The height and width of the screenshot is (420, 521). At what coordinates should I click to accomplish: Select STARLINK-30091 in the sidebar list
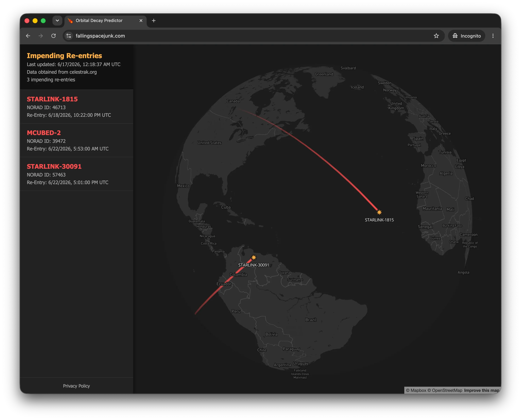pos(76,174)
